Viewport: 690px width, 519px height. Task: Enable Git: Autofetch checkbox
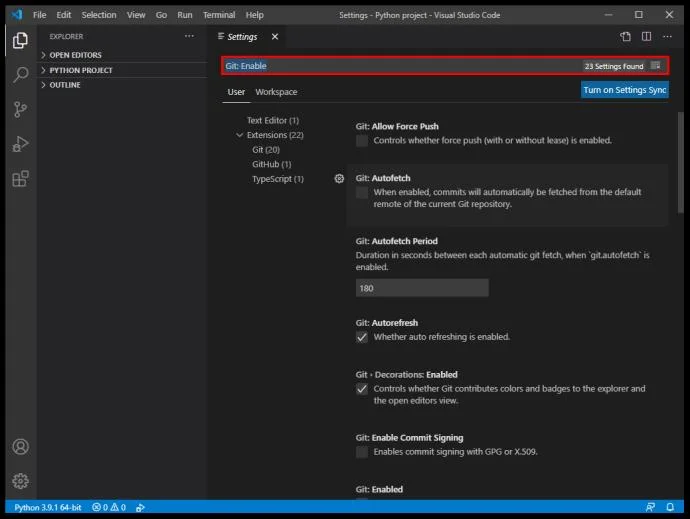point(362,192)
